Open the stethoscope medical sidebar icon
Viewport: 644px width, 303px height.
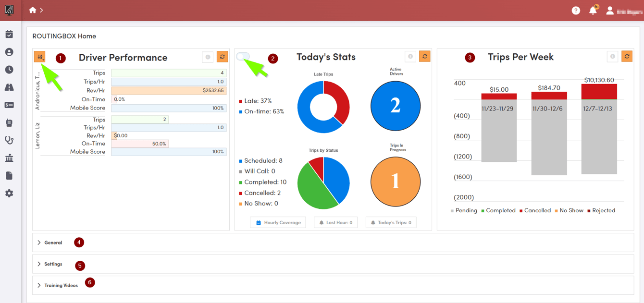coord(9,140)
